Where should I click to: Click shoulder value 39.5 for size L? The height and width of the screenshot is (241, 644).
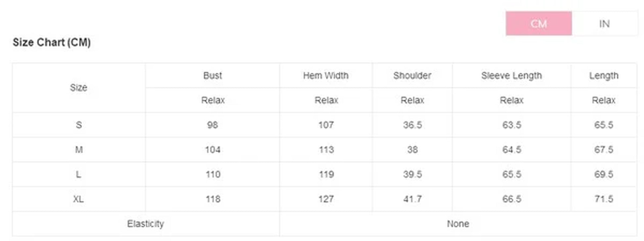click(412, 174)
